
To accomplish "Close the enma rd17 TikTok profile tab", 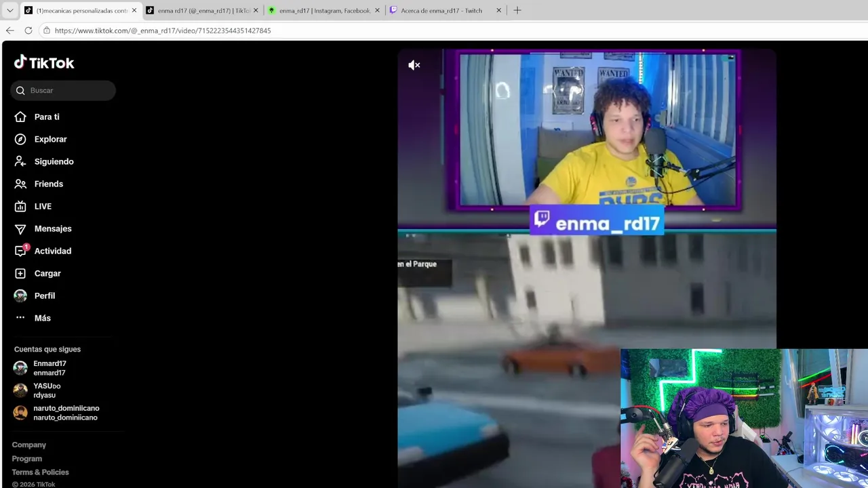I will click(x=256, y=10).
